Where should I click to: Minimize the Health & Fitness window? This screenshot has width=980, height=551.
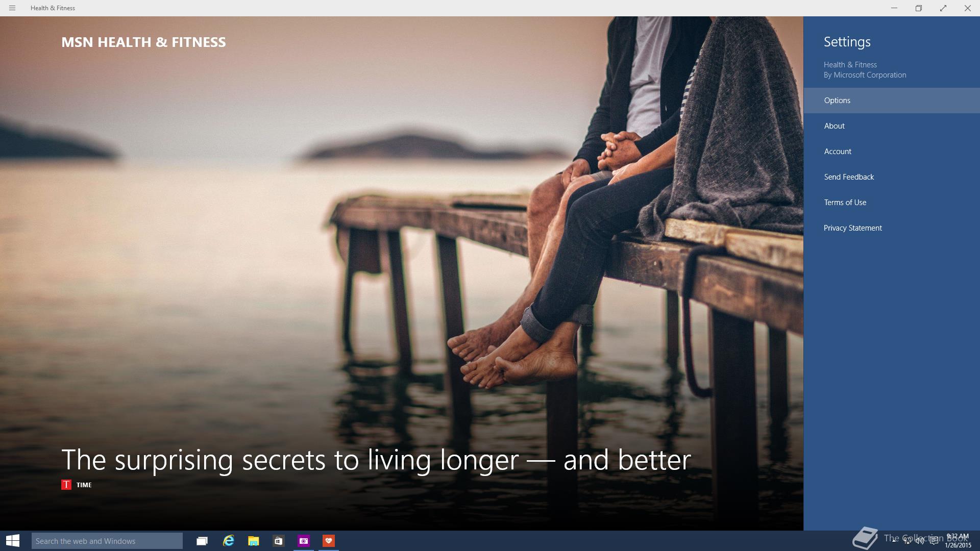click(x=894, y=8)
